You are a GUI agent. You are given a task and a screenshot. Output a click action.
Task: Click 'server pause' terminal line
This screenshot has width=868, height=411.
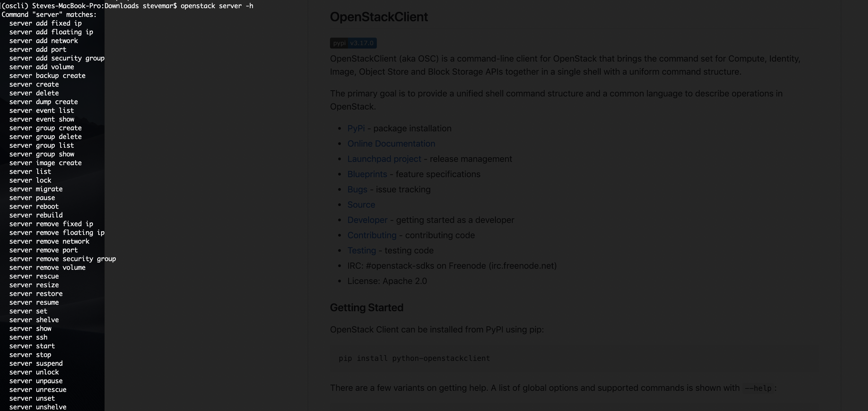(x=32, y=198)
